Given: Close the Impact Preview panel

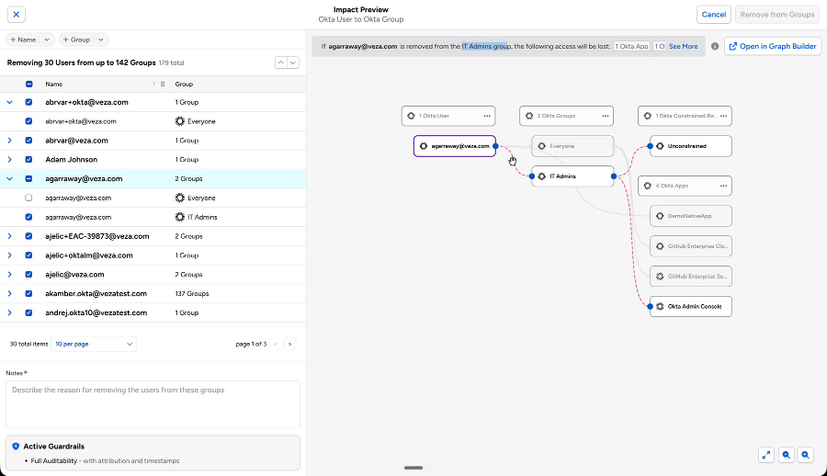Looking at the screenshot, I should tap(16, 14).
